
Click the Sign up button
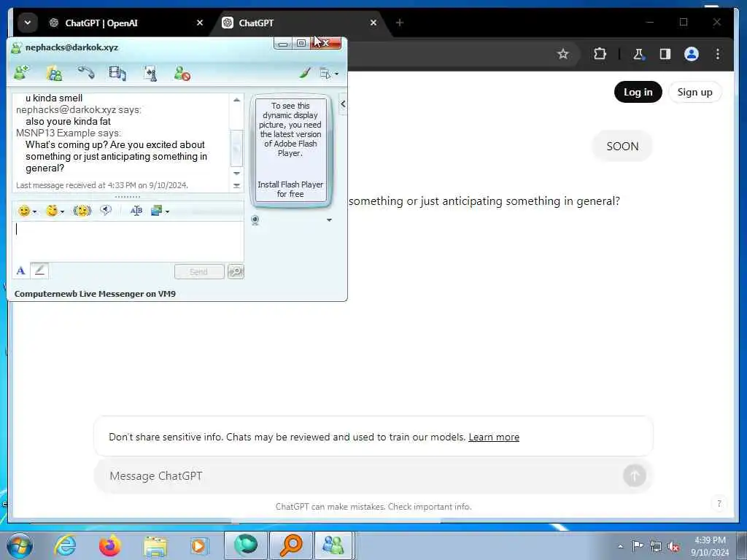(x=694, y=92)
